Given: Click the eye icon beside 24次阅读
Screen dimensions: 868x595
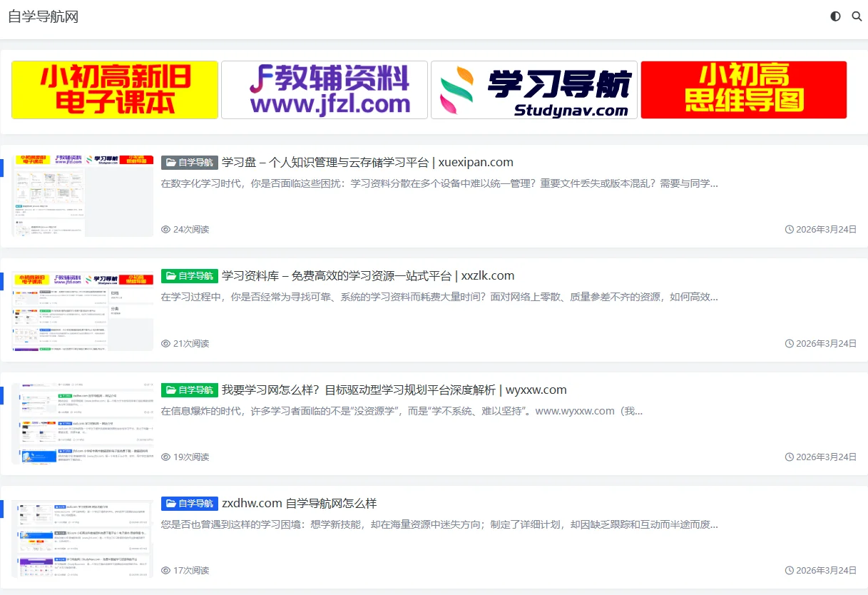Looking at the screenshot, I should pos(165,229).
